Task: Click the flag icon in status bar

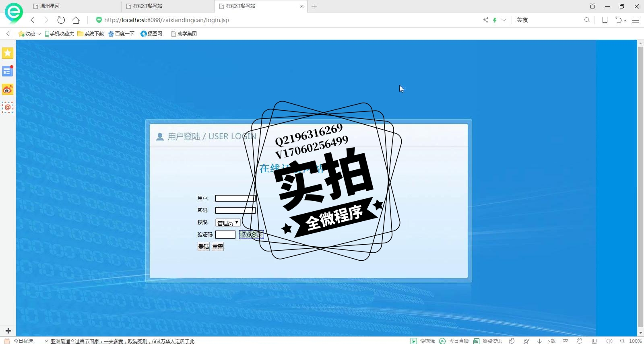Action: point(565,341)
